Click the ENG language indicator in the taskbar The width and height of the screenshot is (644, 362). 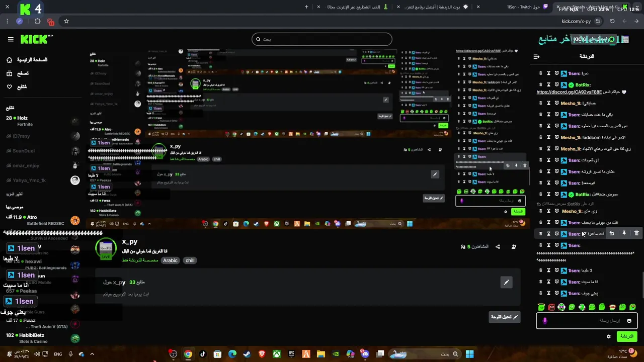(58, 354)
